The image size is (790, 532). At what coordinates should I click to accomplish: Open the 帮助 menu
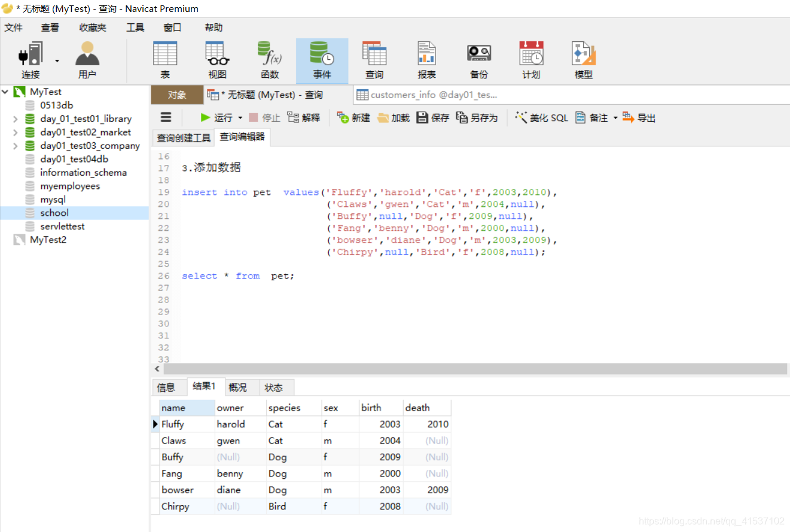(x=213, y=27)
